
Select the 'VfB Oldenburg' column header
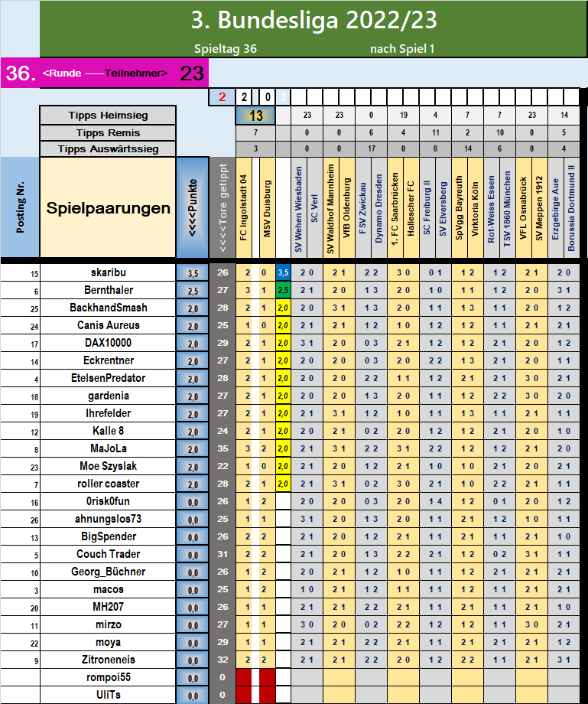346,207
